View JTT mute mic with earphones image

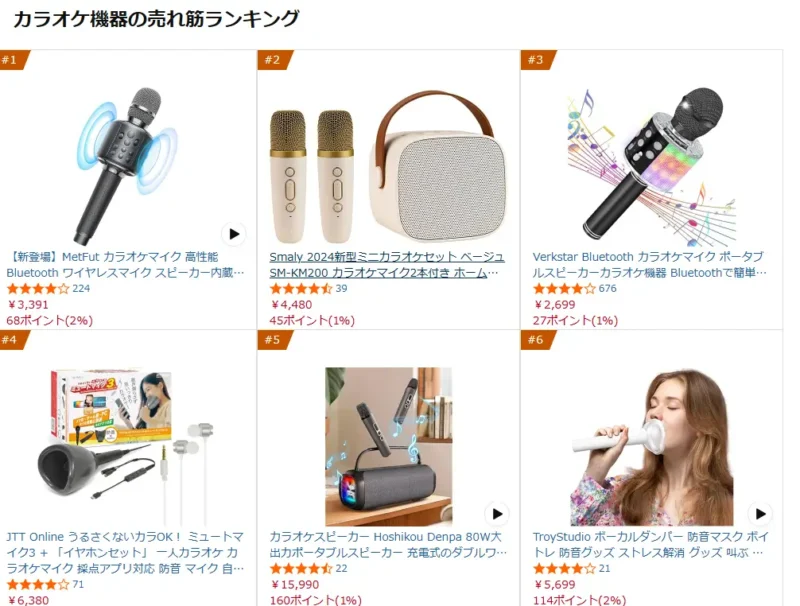(x=126, y=446)
